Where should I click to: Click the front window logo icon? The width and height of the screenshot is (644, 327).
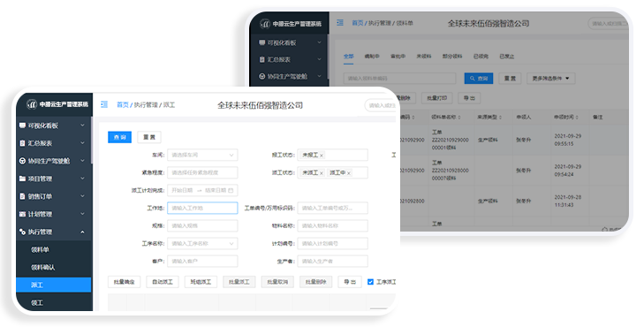point(32,104)
